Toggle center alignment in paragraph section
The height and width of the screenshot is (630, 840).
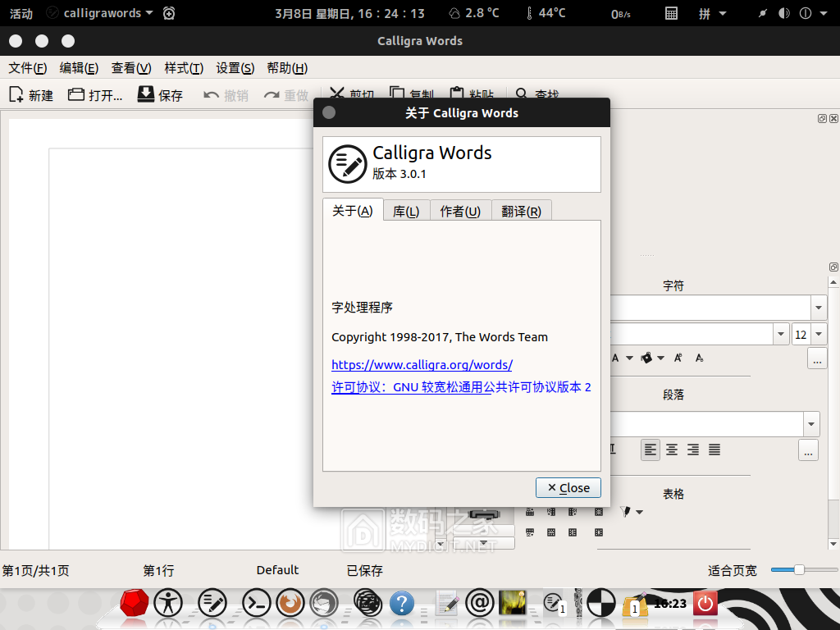tap(672, 450)
